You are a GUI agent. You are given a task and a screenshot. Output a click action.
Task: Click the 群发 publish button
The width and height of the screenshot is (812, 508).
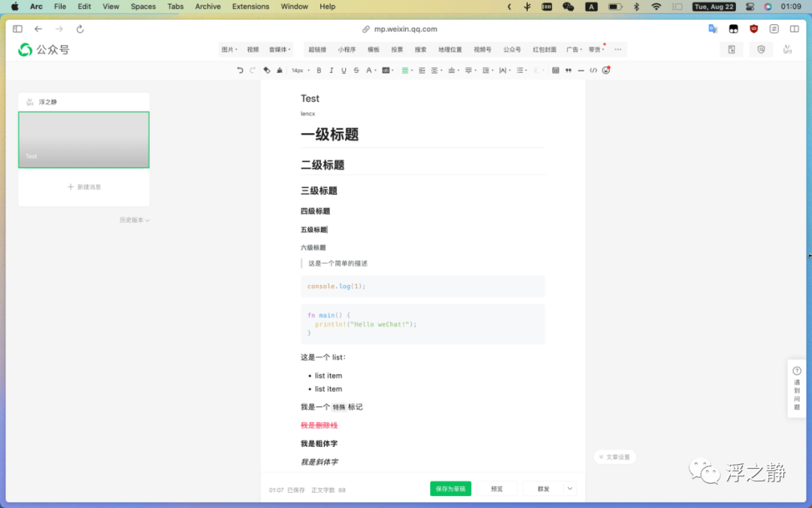544,489
